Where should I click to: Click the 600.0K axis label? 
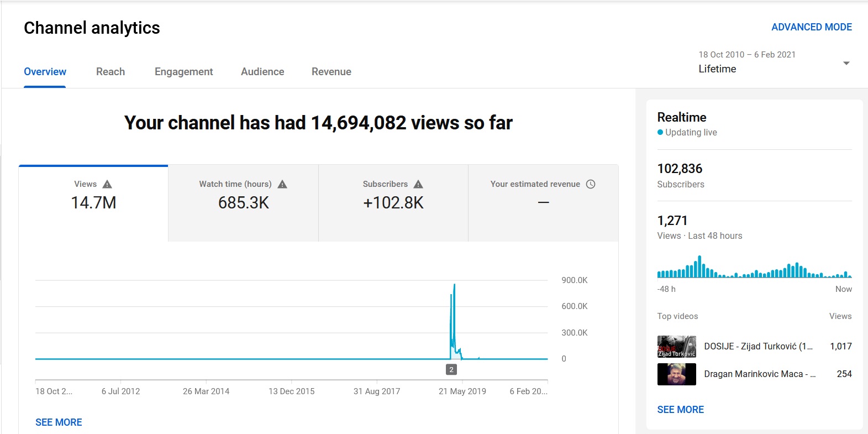(x=575, y=306)
